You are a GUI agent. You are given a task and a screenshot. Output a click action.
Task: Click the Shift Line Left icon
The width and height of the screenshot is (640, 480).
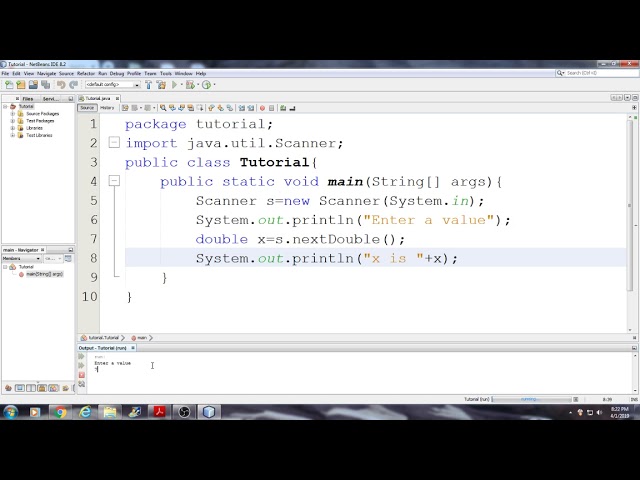241,108
